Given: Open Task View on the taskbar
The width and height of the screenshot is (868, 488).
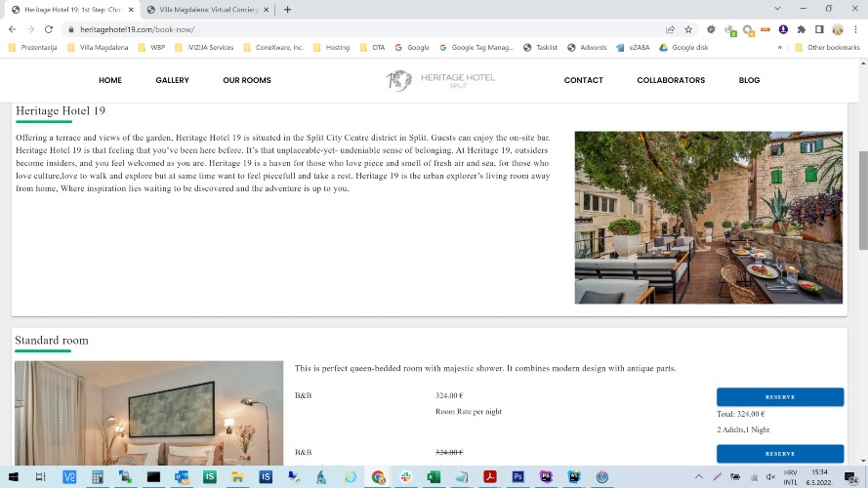Looking at the screenshot, I should tap(40, 477).
